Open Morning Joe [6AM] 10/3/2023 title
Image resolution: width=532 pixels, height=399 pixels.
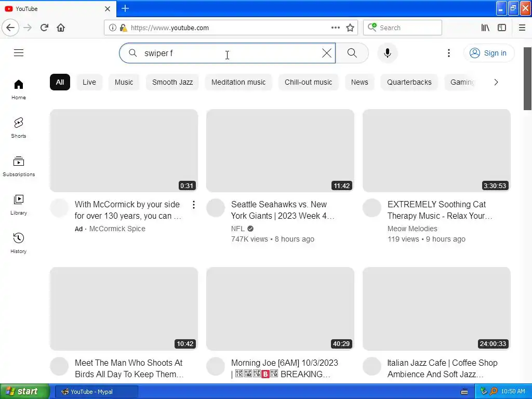pyautogui.click(x=284, y=368)
